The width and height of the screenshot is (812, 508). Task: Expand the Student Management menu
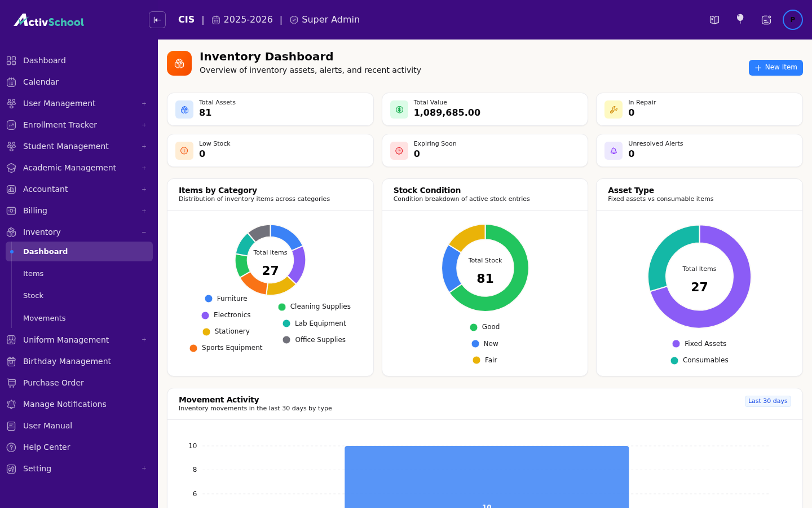(144, 146)
